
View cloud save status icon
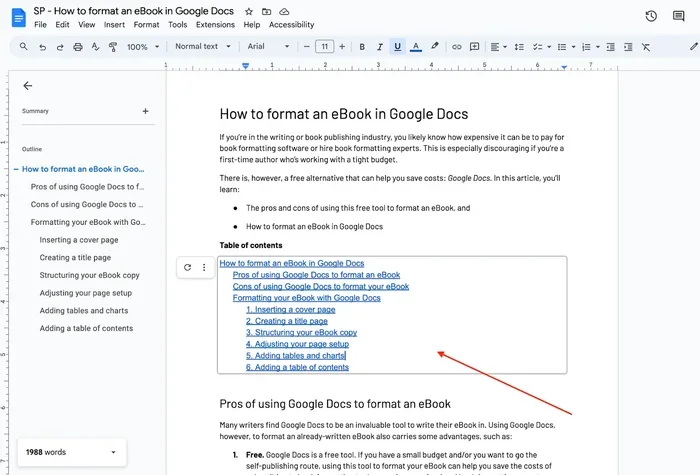[x=284, y=12]
